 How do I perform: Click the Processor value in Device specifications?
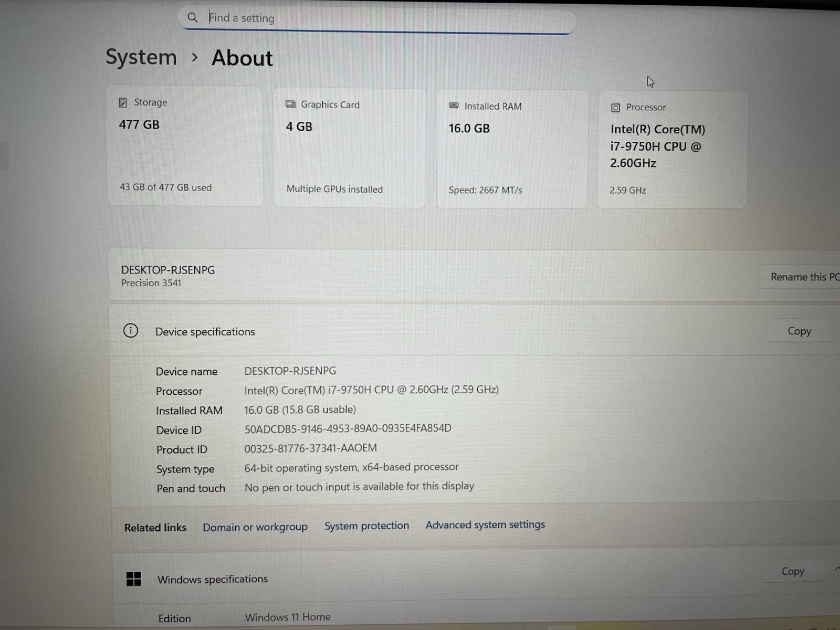(371, 390)
